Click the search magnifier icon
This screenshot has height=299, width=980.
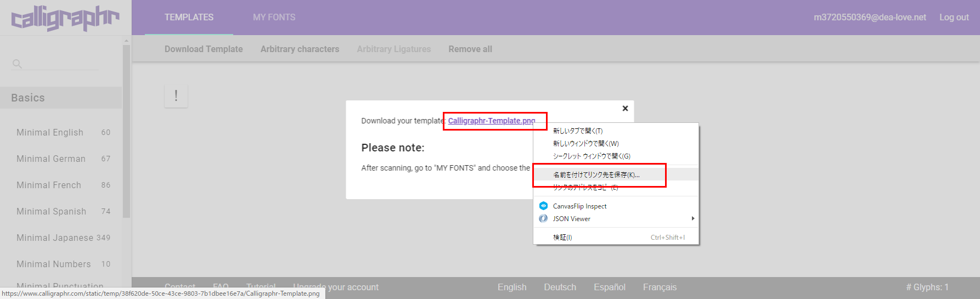point(17,64)
